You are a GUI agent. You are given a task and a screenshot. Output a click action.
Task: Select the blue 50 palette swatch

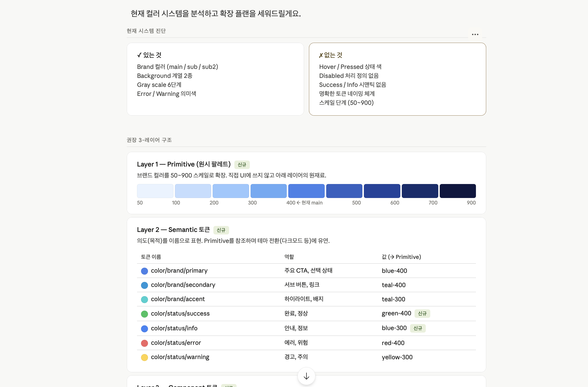coord(155,191)
